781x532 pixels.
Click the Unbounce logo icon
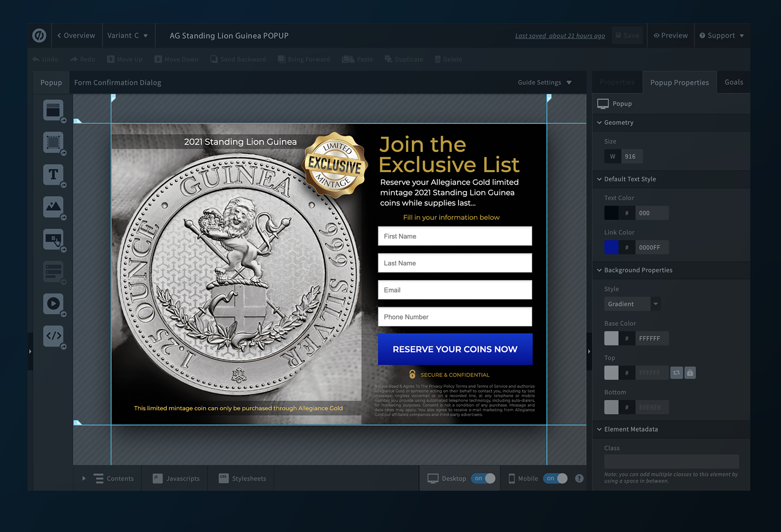tap(39, 36)
